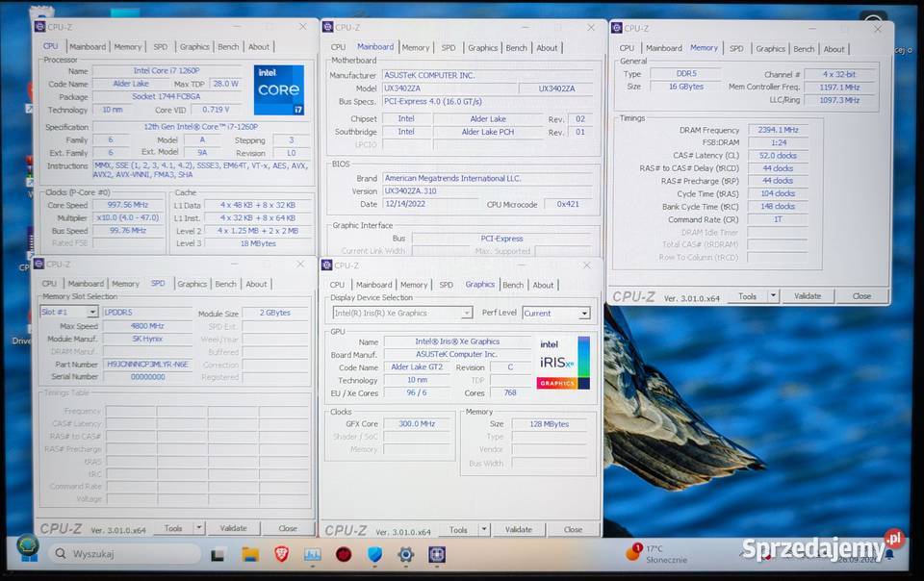Click the DRAM Frequency value 2394.1 MHz
The width and height of the screenshot is (924, 581).
click(x=778, y=130)
